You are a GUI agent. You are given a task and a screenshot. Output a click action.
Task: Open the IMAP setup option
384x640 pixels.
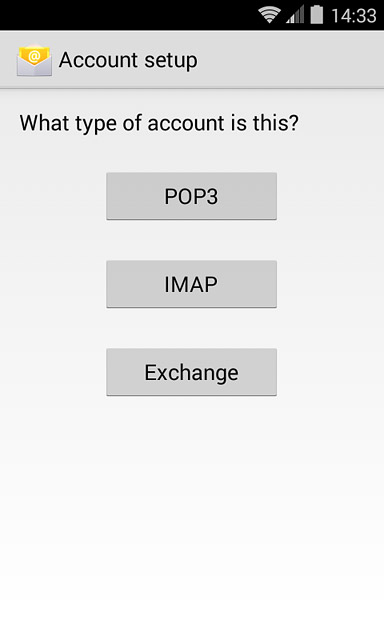pyautogui.click(x=191, y=284)
